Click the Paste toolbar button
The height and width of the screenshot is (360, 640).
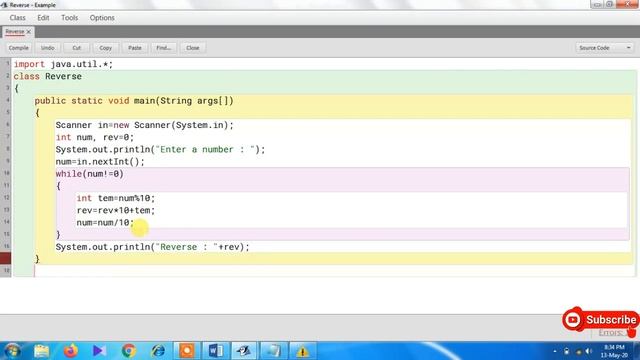(x=135, y=48)
